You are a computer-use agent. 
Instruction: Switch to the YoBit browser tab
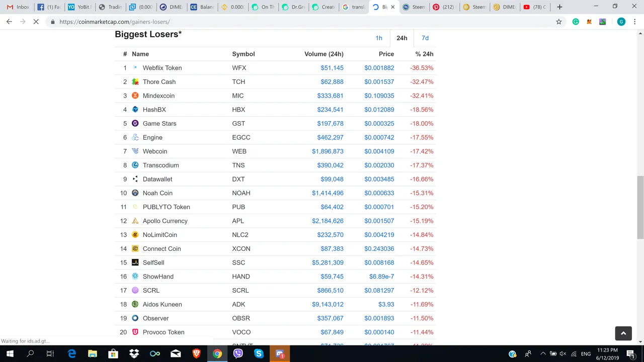[79, 7]
